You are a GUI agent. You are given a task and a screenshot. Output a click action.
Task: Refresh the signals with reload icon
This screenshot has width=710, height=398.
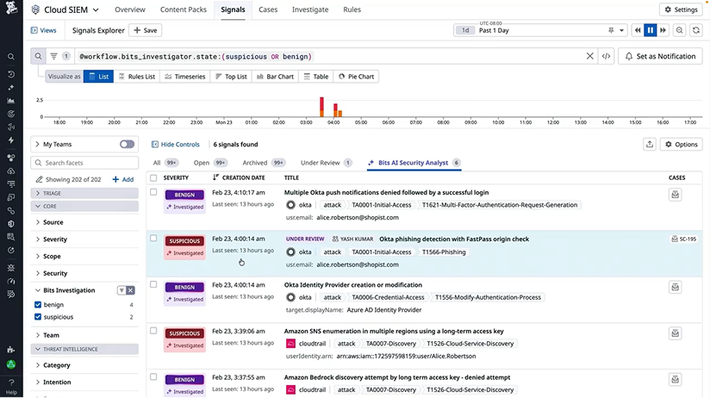click(x=696, y=30)
